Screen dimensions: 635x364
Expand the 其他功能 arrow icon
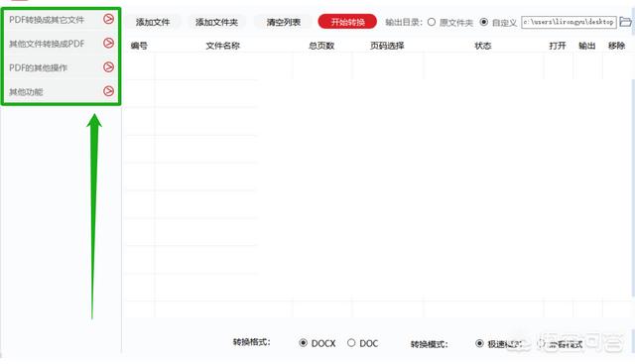108,90
